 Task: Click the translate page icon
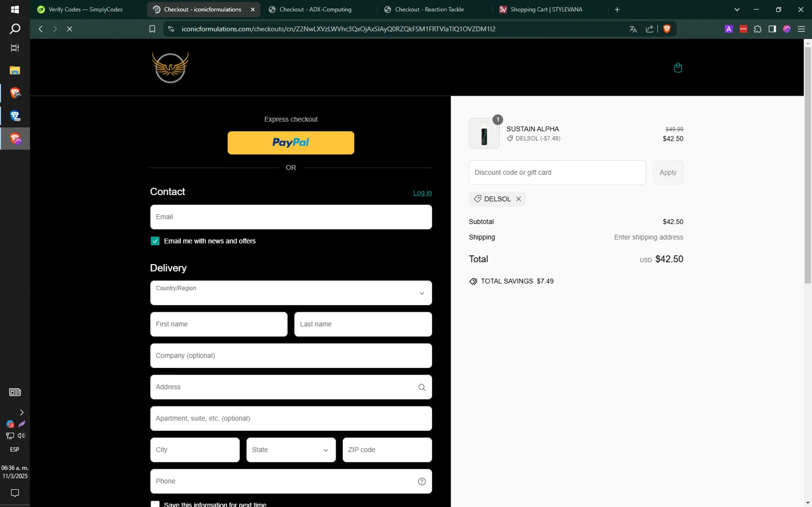pos(633,29)
